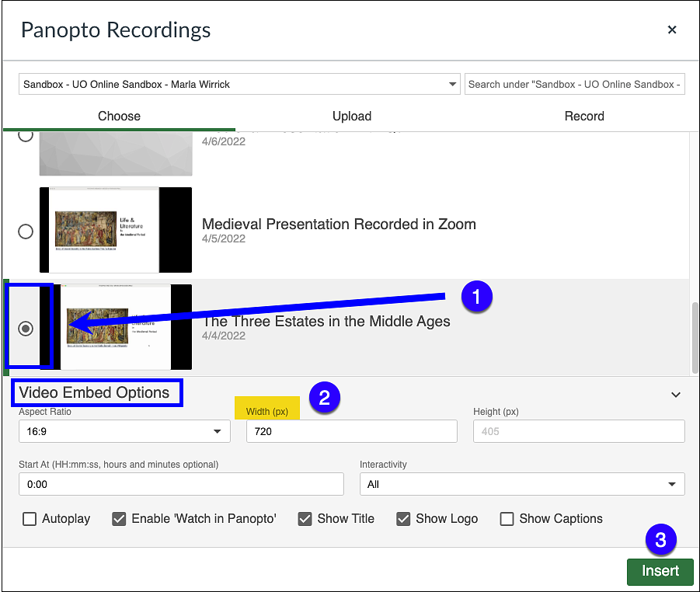Open the Sandbox folder dropdown

coord(239,85)
